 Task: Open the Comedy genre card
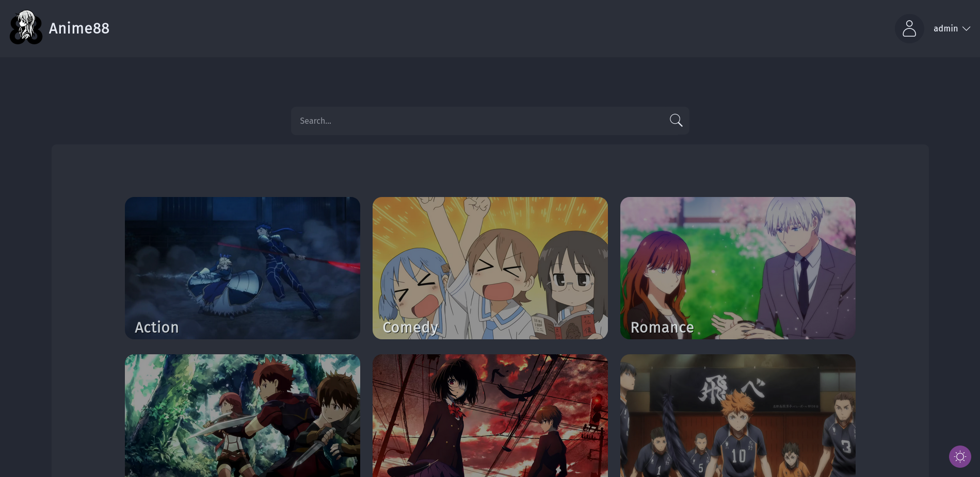490,268
